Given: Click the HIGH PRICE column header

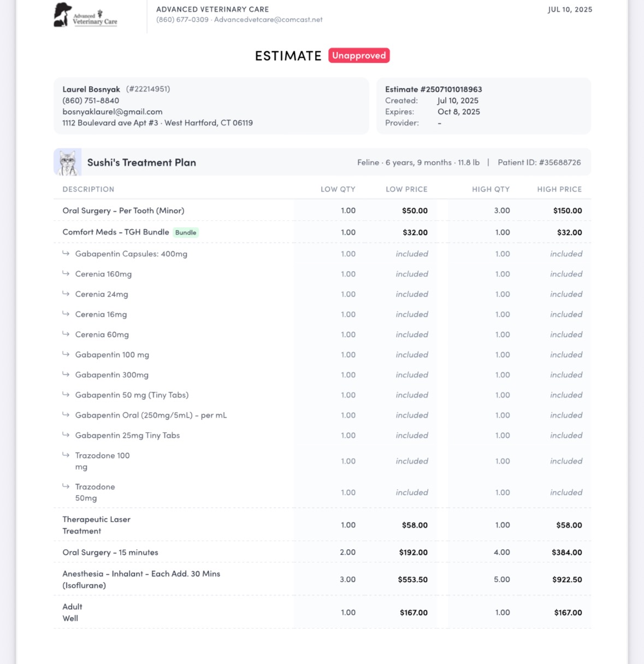Looking at the screenshot, I should tap(559, 189).
